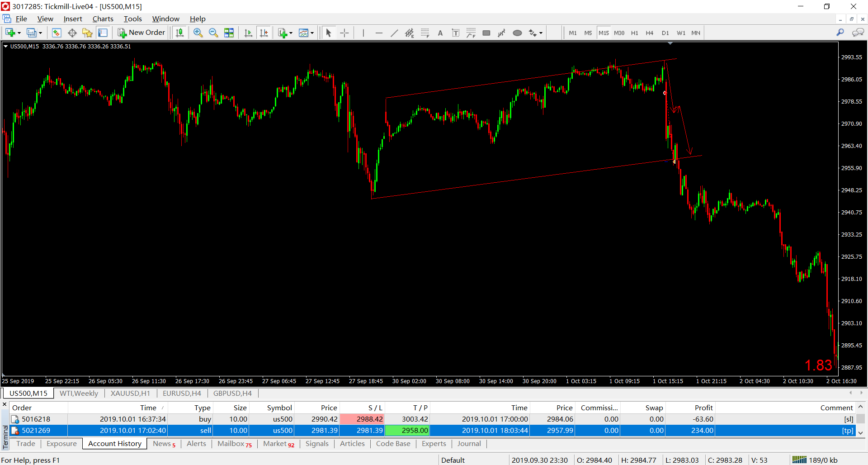Open the Journal terminal tab

click(469, 443)
